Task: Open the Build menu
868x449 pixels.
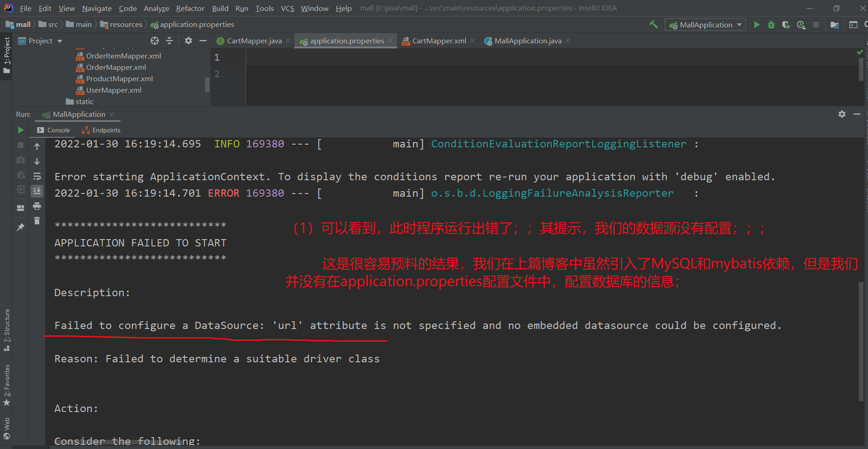Action: [x=220, y=8]
